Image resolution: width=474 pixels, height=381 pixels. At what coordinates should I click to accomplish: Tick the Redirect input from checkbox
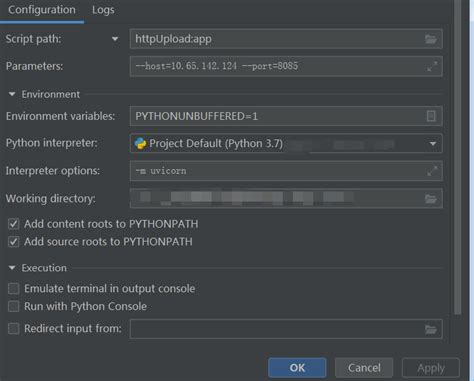tap(14, 329)
